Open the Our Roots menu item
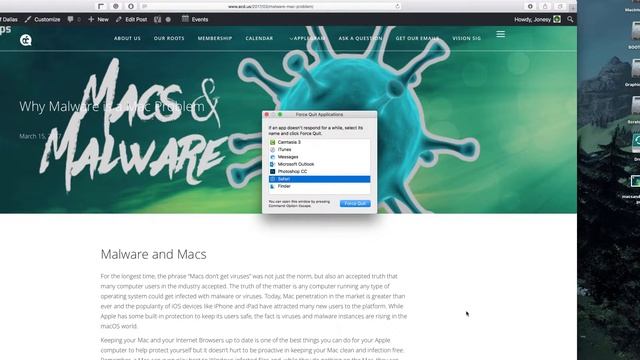The width and height of the screenshot is (640, 360). coord(169,38)
